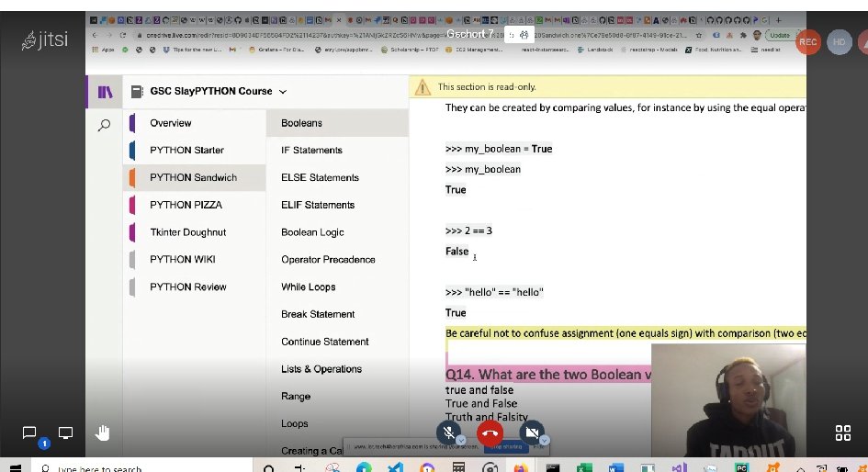Open the needlist bookmark folder
This screenshot has height=472, width=868.
(766, 50)
